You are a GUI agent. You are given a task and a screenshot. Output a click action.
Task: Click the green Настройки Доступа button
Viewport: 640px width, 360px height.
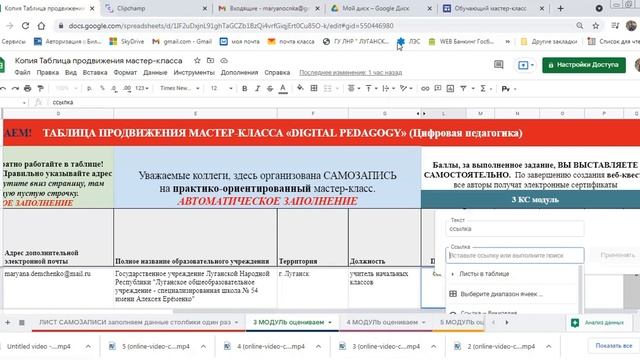coord(584,65)
